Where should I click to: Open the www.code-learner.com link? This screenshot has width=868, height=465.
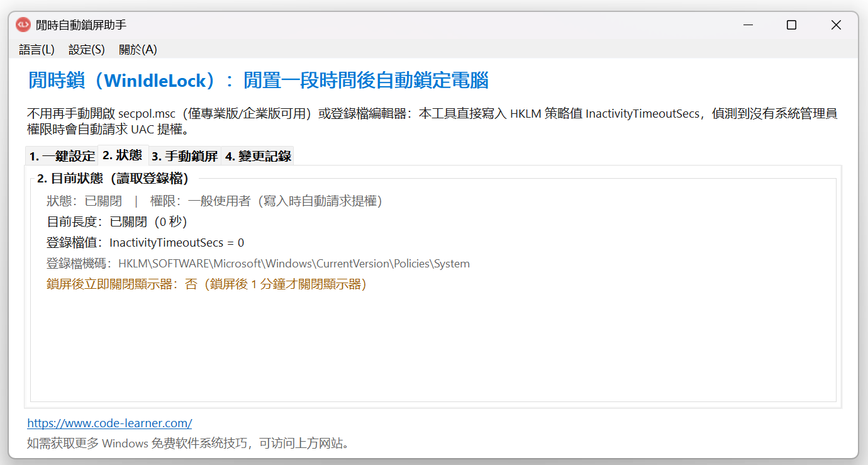(x=109, y=423)
